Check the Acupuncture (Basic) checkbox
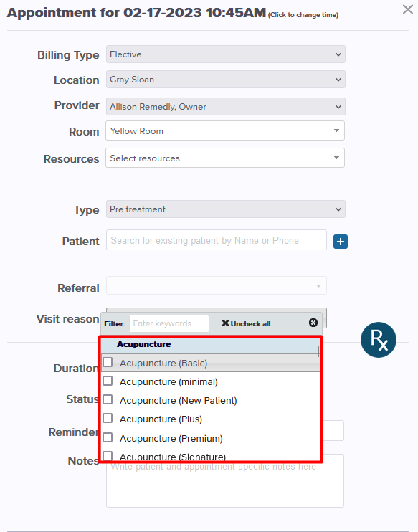 pos(108,362)
